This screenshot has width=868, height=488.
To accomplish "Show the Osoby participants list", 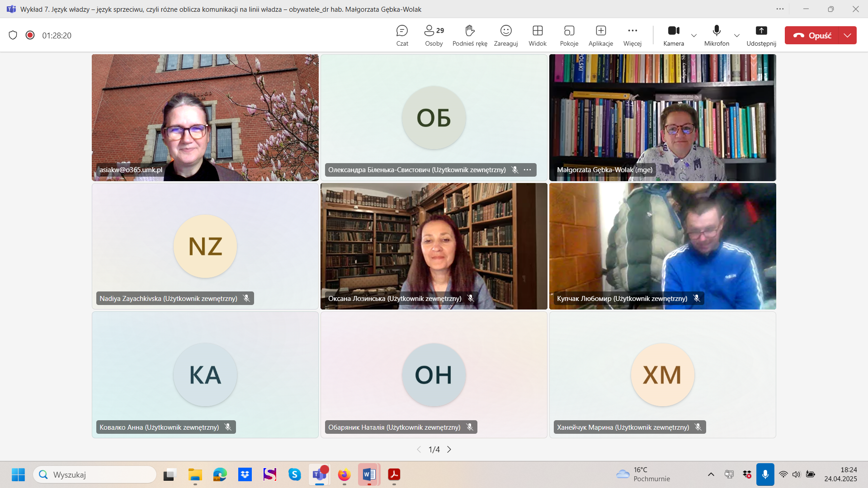I will (434, 35).
